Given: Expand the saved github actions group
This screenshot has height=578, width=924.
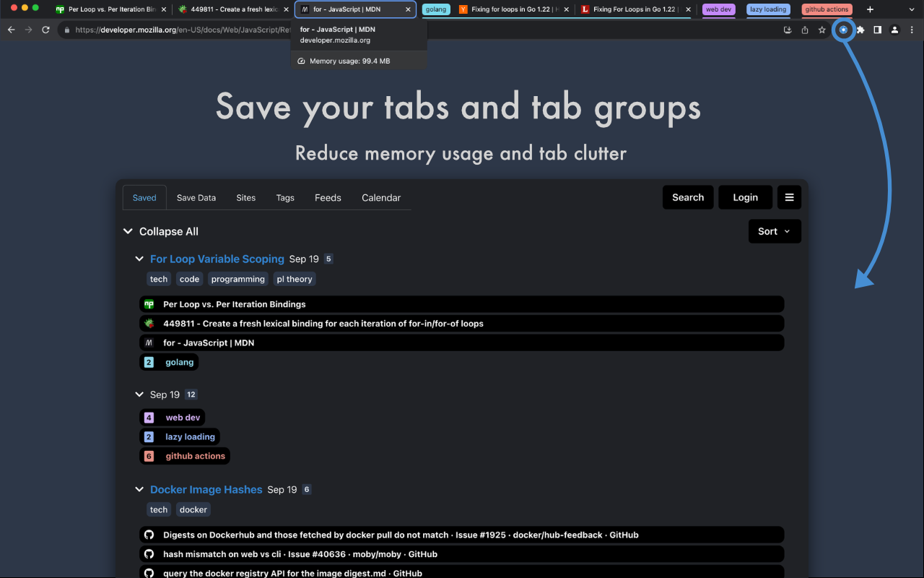Looking at the screenshot, I should click(x=185, y=456).
